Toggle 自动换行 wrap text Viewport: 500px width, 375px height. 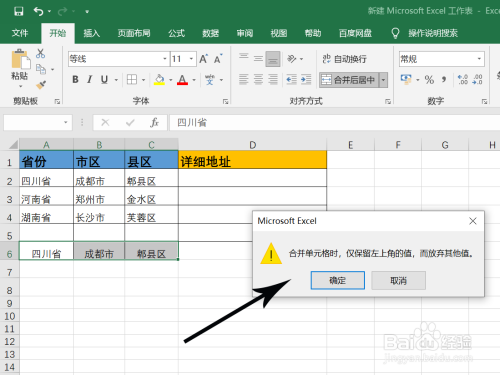(x=344, y=59)
